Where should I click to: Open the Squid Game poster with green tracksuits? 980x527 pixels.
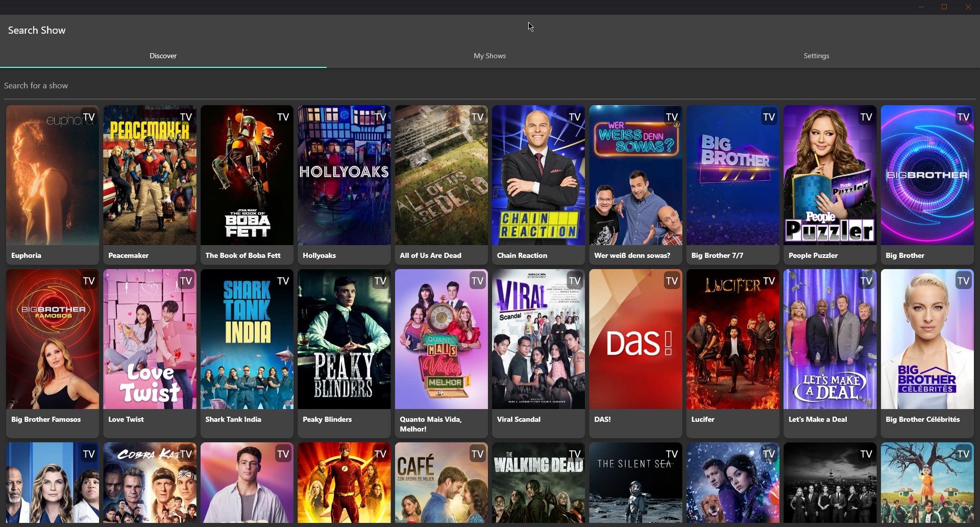pos(927,483)
